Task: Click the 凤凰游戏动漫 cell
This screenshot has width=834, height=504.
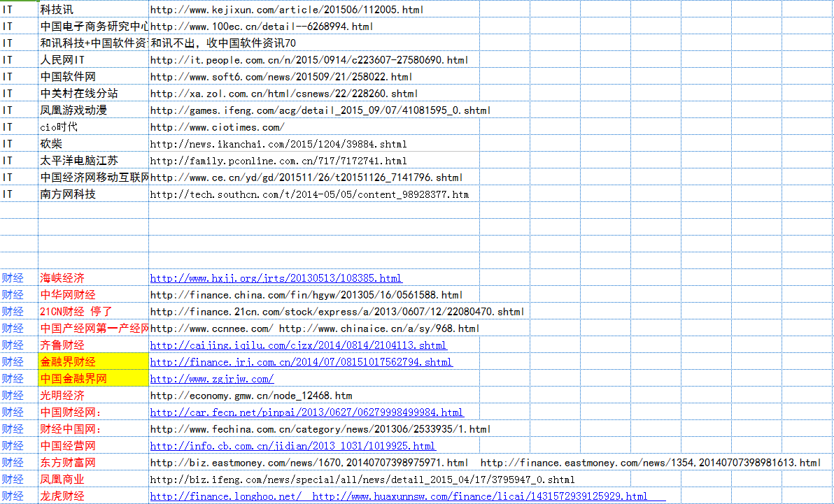Action: [94, 110]
